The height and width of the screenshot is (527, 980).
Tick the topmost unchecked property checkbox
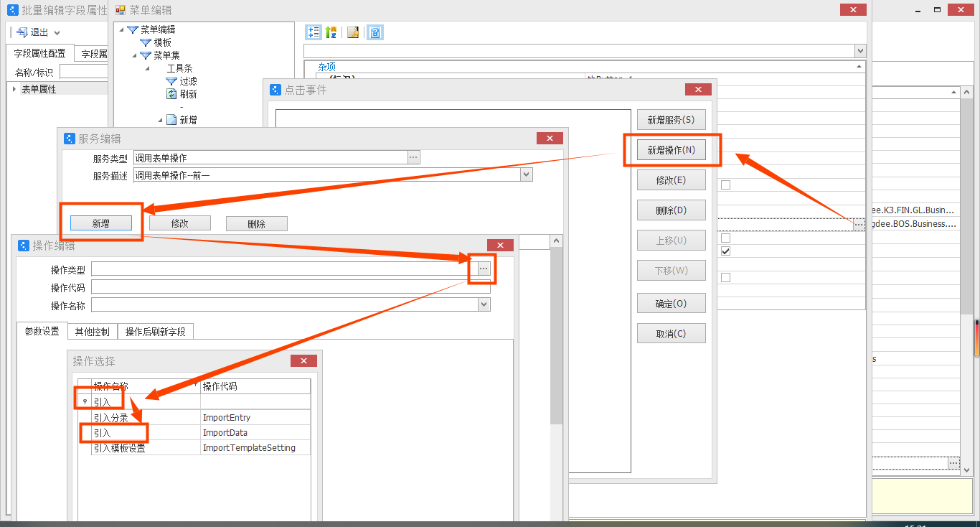[x=725, y=185]
